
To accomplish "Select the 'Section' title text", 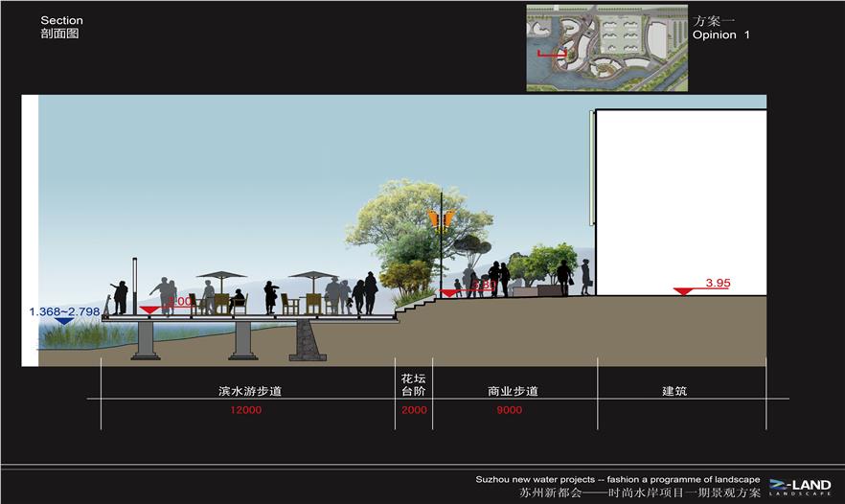I will [x=61, y=20].
